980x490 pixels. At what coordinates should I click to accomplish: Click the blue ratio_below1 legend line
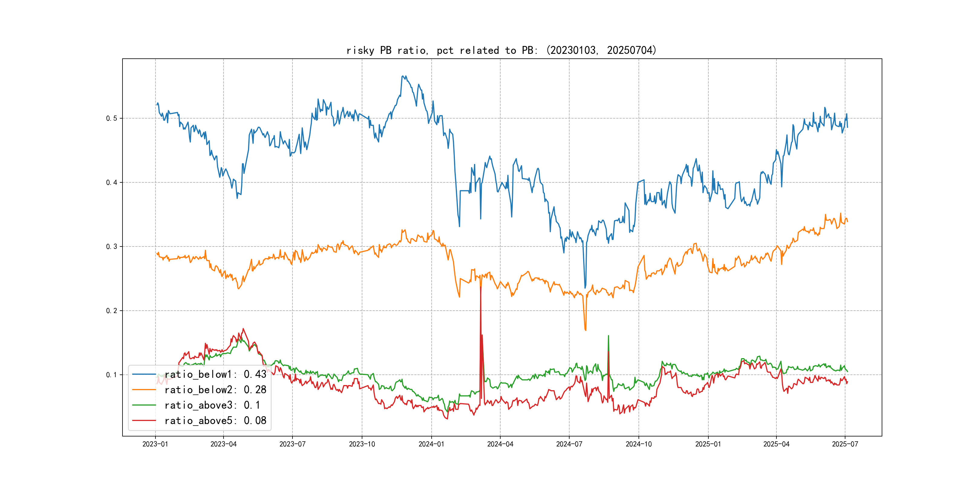[x=144, y=374]
